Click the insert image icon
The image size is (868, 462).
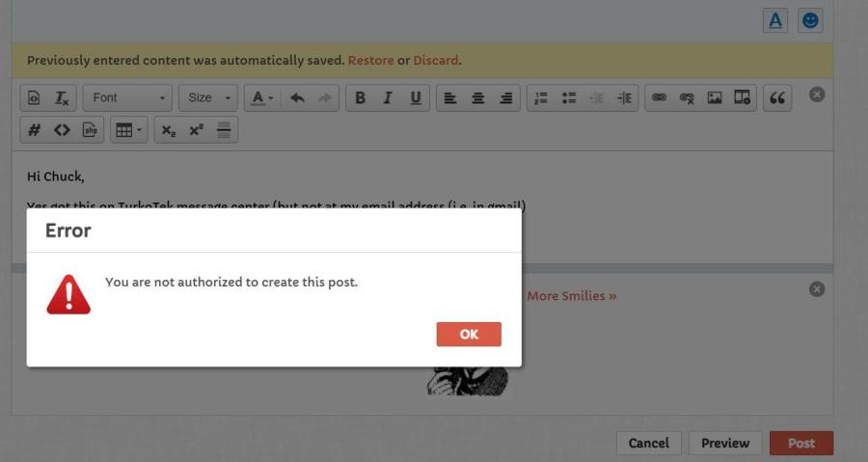(x=715, y=98)
